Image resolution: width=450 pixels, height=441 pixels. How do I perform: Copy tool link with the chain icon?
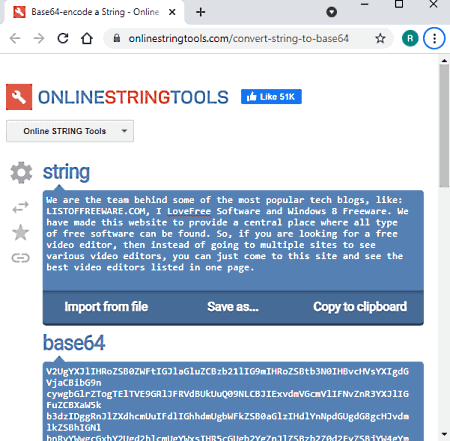click(x=21, y=258)
